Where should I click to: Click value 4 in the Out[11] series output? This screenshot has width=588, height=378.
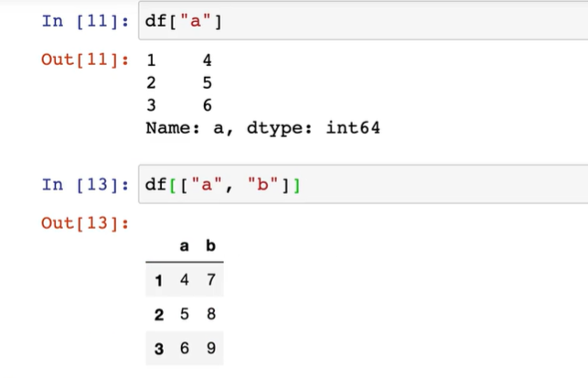208,60
